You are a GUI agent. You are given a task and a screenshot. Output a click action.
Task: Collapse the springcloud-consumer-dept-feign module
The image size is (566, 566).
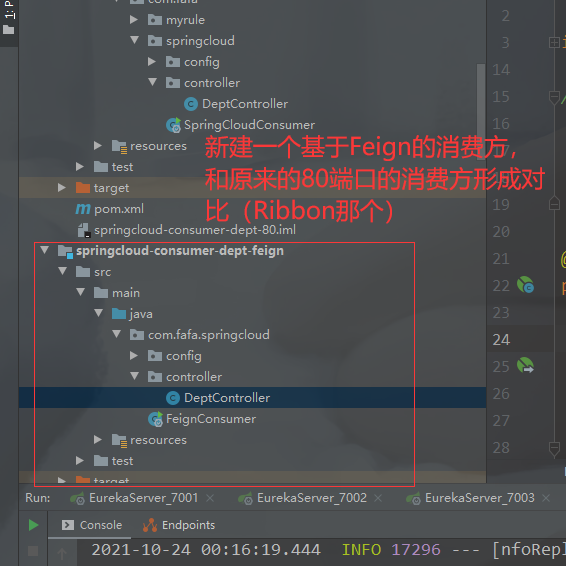pos(44,250)
